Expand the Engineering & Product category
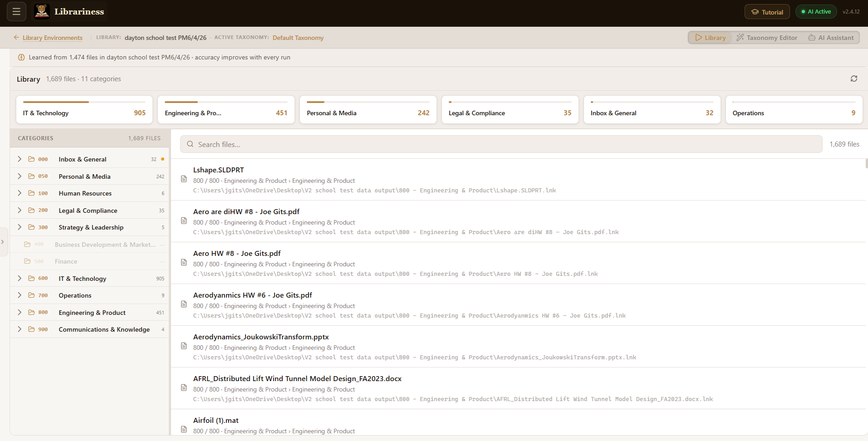The height and width of the screenshot is (441, 868). point(20,312)
